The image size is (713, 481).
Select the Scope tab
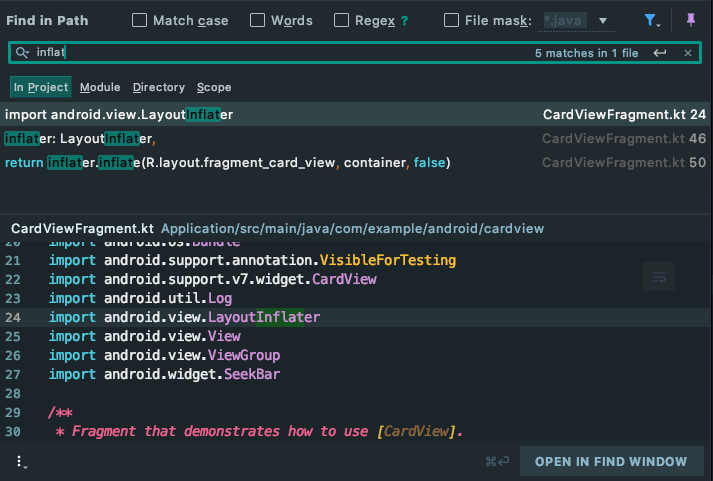point(214,87)
